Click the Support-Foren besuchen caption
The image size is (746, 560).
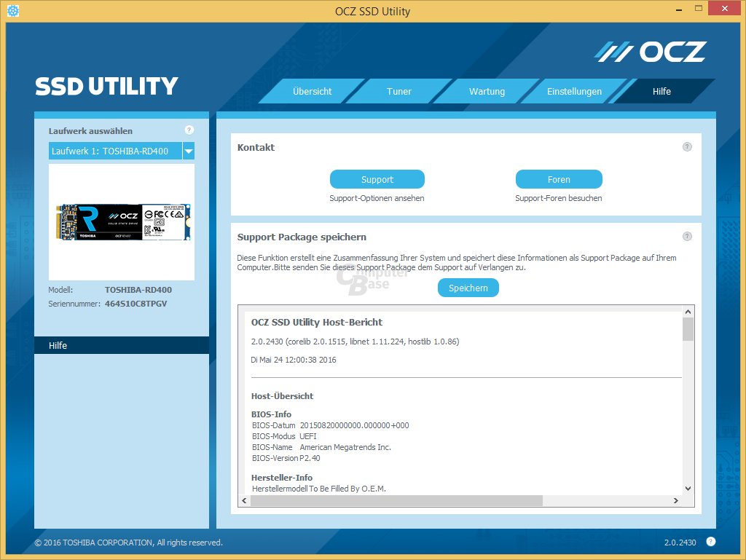click(x=559, y=198)
